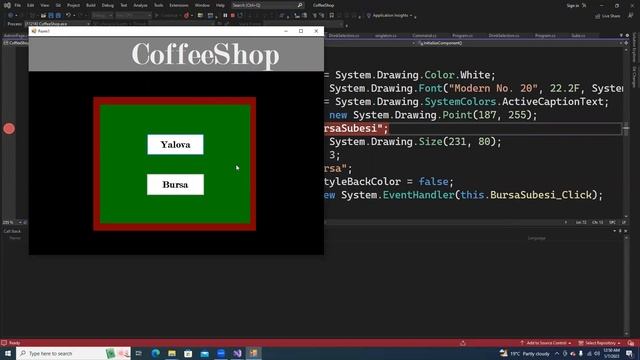This screenshot has width=640, height=360.
Task: Click the editor settings gear at tab row end
Action: pos(627,36)
